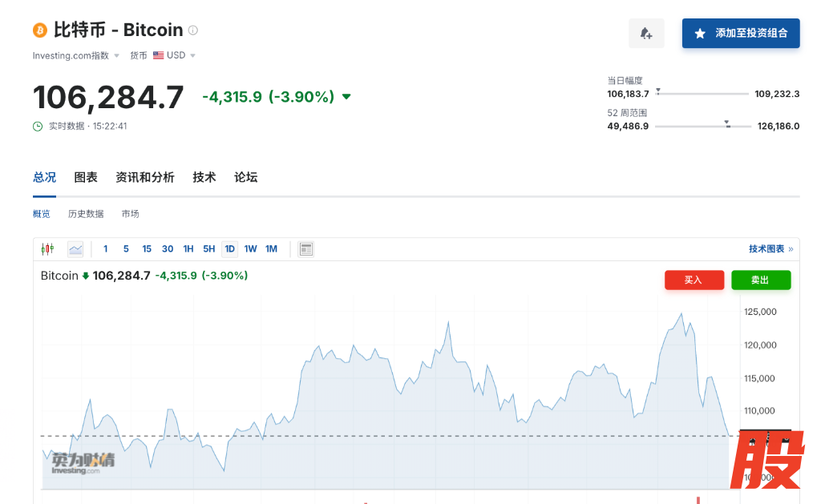Click the Investing.com watermark logo on chart
Screen dimensions: 821x504
click(83, 462)
